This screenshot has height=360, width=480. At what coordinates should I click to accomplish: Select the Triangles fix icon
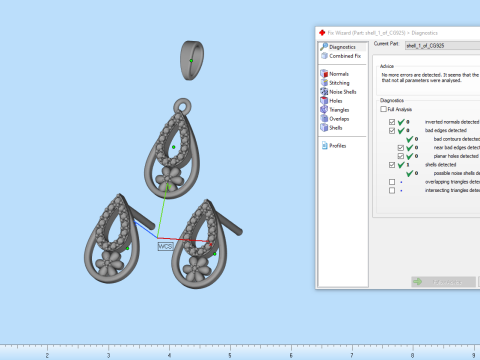tap(324, 109)
